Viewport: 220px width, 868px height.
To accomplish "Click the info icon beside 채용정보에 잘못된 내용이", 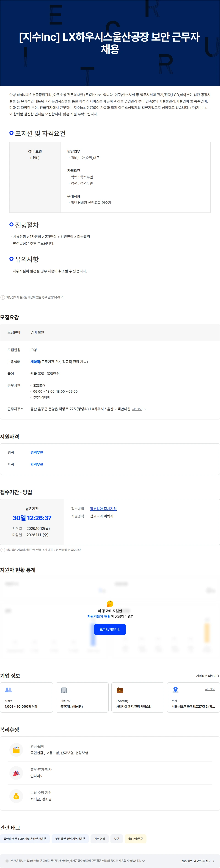I will 3,297.
